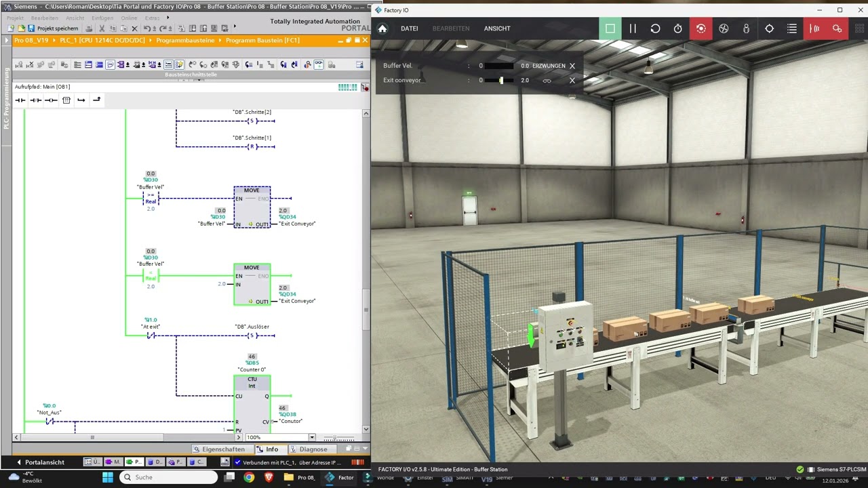Insert an assignment coil
The width and height of the screenshot is (868, 488).
[x=51, y=100]
